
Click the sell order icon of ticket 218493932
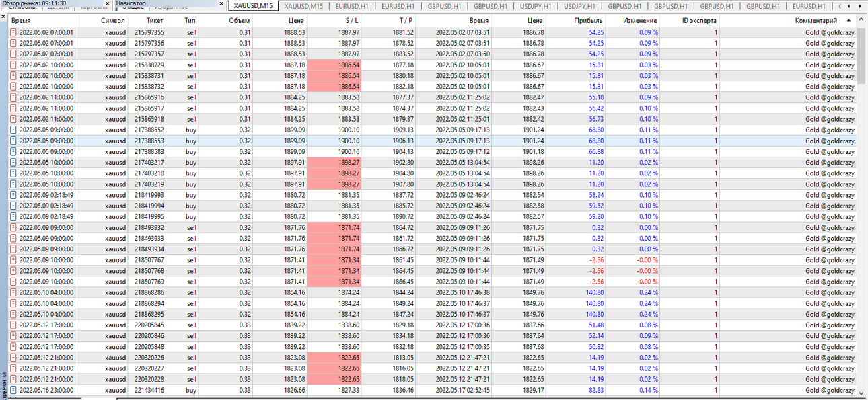pyautogui.click(x=13, y=227)
